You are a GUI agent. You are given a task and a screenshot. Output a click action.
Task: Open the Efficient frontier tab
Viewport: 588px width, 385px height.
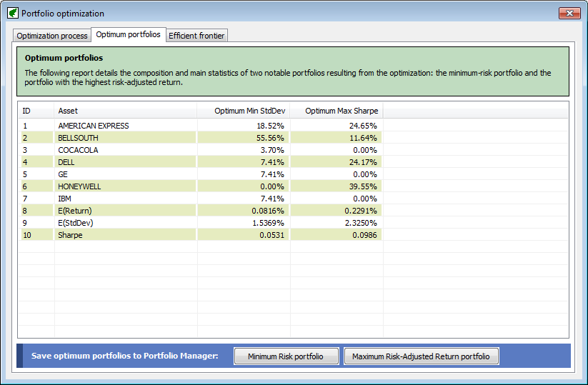(x=196, y=36)
